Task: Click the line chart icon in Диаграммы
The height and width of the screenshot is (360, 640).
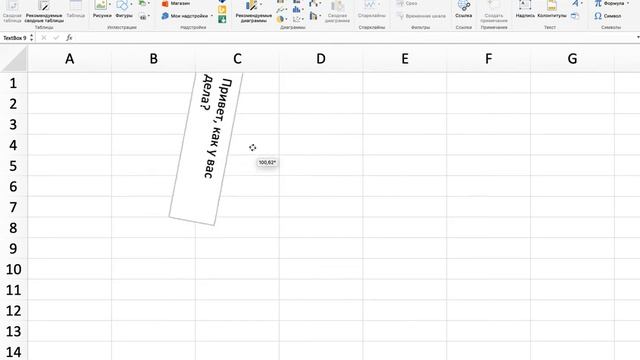Action: (280, 10)
